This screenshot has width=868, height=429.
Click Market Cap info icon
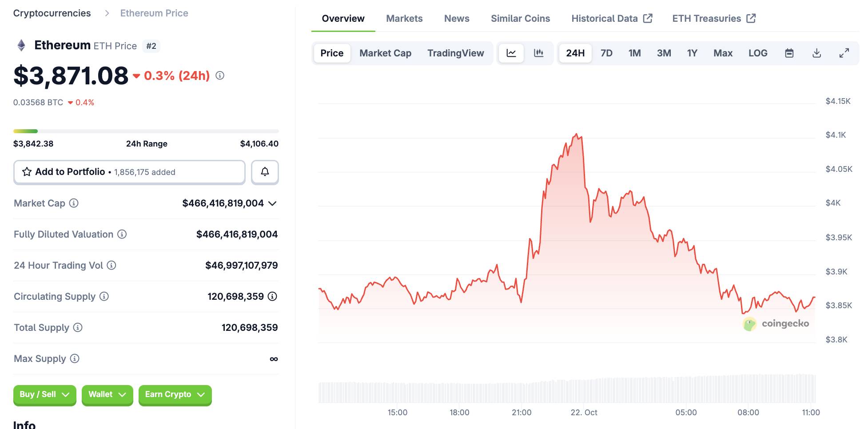(x=74, y=203)
